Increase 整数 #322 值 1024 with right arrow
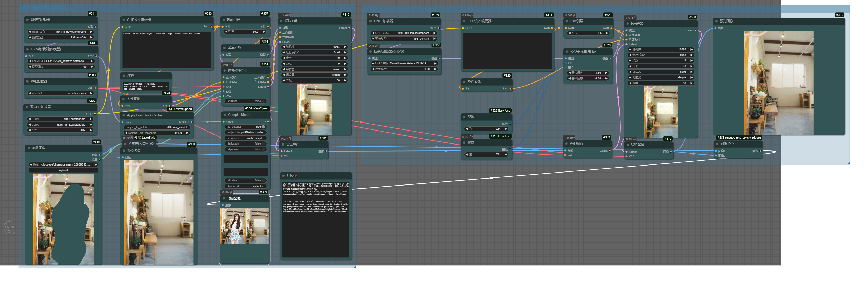This screenshot has width=868, height=295. [506, 129]
